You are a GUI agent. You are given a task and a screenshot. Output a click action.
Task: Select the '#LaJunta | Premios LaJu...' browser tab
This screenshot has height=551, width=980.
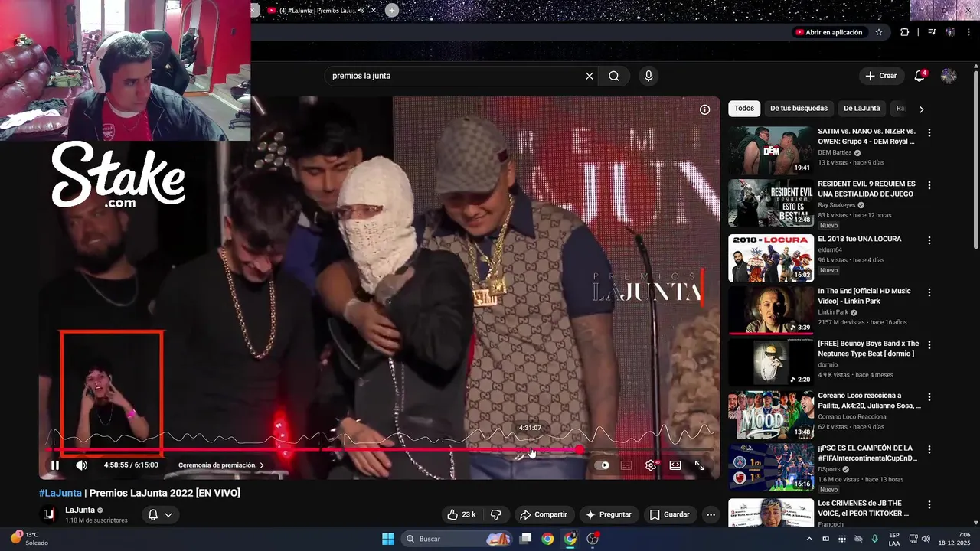point(322,10)
